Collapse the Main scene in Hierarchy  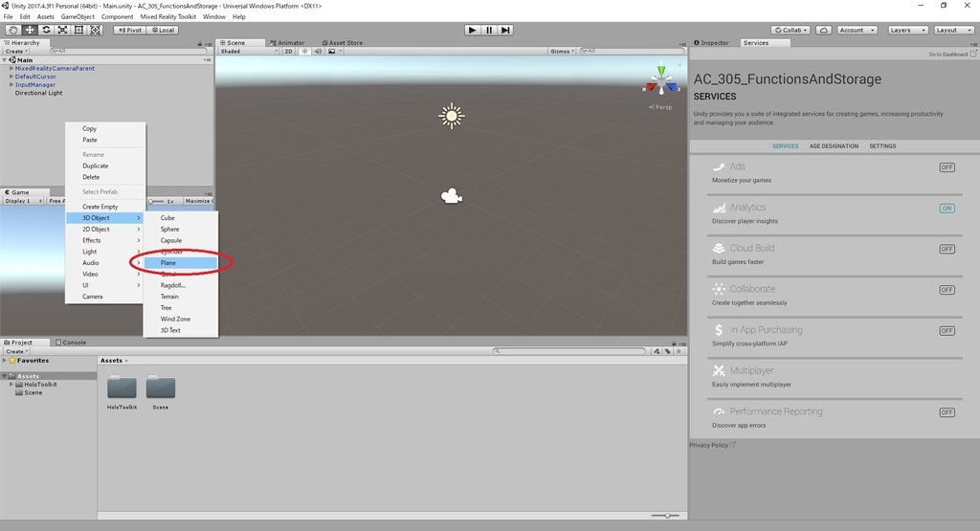(x=5, y=60)
